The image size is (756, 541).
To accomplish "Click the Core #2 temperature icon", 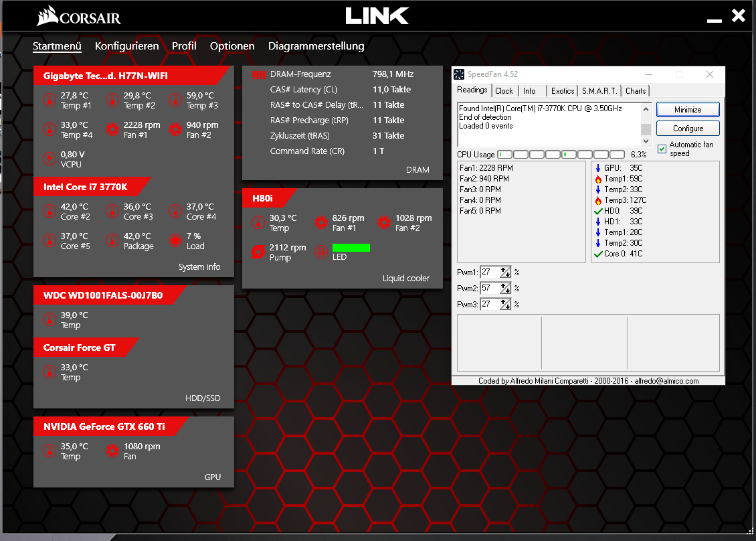I will coord(50,212).
